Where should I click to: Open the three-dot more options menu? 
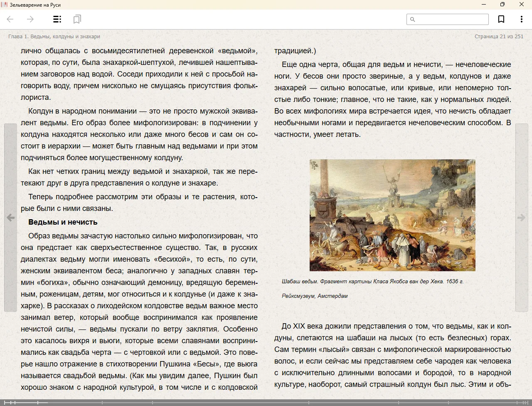coord(521,19)
